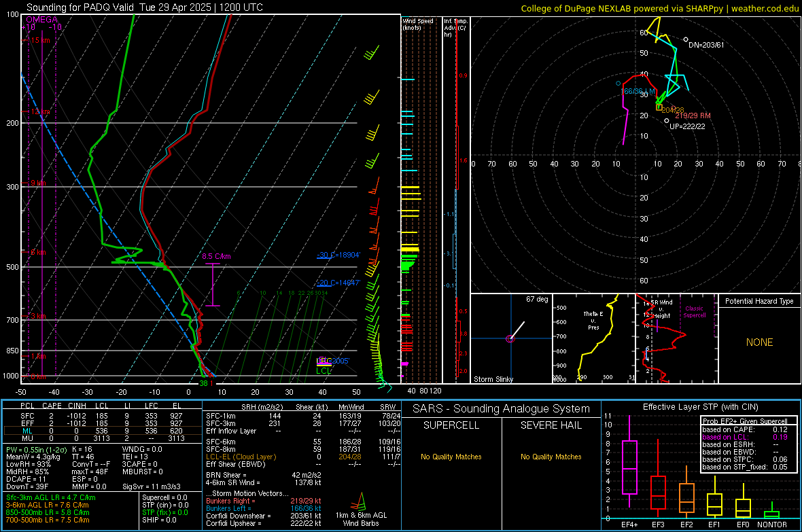
Task: Select the SFC parcel row in the table
Action: (x=103, y=416)
